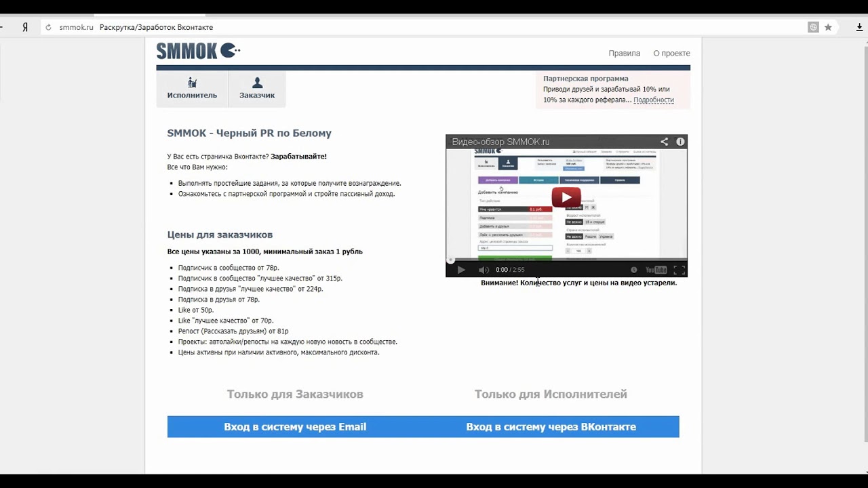
Task: Reload the page with browser refresh icon
Action: 48,27
